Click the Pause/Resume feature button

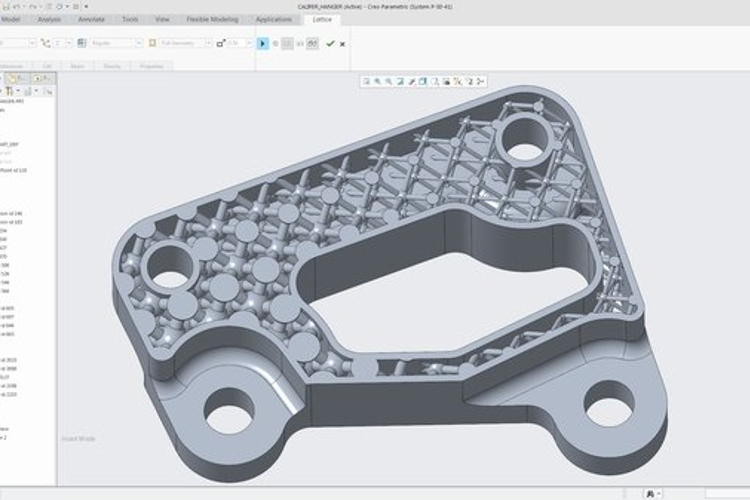(263, 44)
